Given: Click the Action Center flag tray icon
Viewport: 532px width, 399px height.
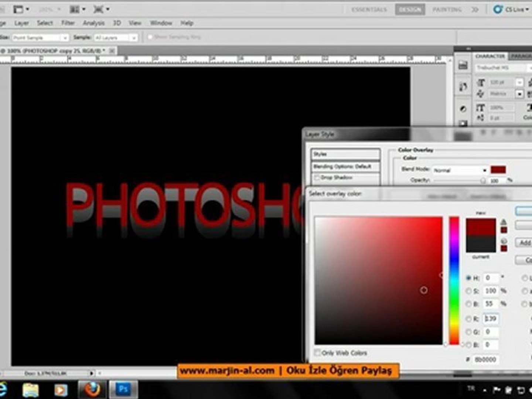Looking at the screenshot, I should 497,390.
